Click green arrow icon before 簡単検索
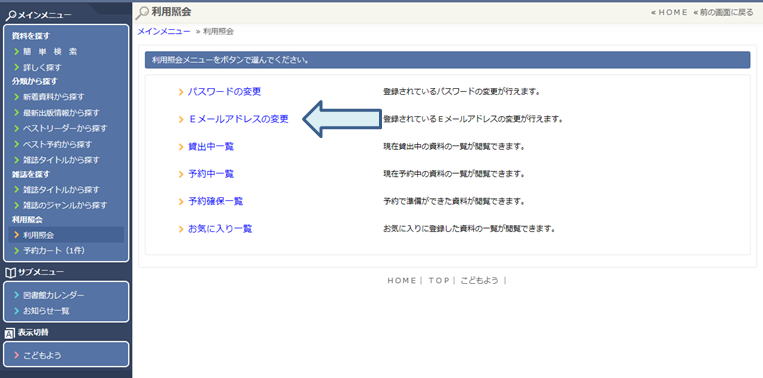The image size is (763, 378). point(17,51)
